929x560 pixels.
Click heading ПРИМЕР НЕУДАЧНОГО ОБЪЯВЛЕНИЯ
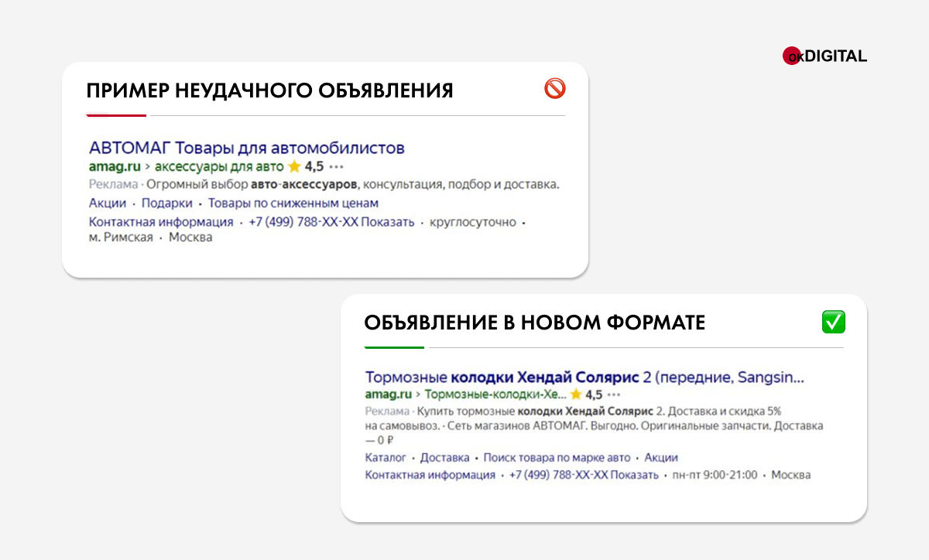click(x=270, y=90)
